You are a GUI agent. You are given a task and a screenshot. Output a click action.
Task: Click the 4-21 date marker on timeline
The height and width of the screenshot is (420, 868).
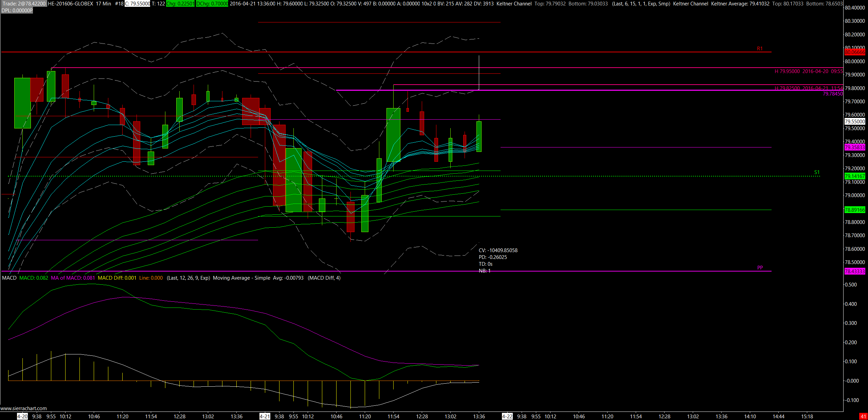click(x=265, y=416)
